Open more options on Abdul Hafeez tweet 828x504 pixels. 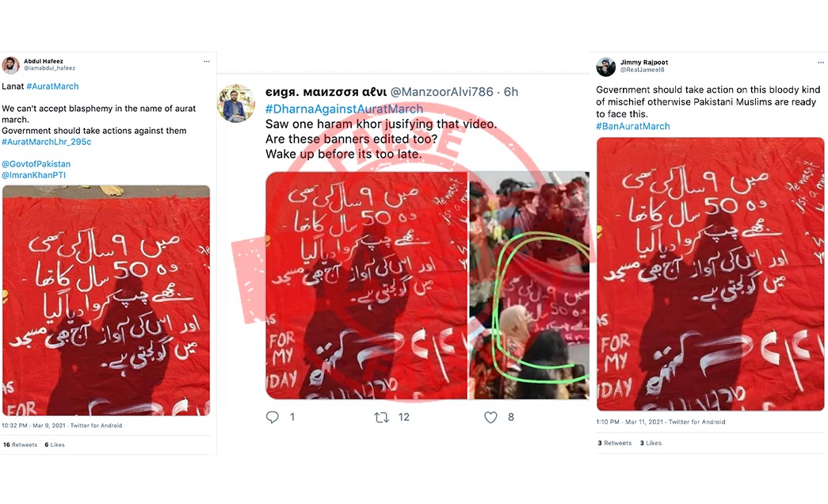pos(207,61)
